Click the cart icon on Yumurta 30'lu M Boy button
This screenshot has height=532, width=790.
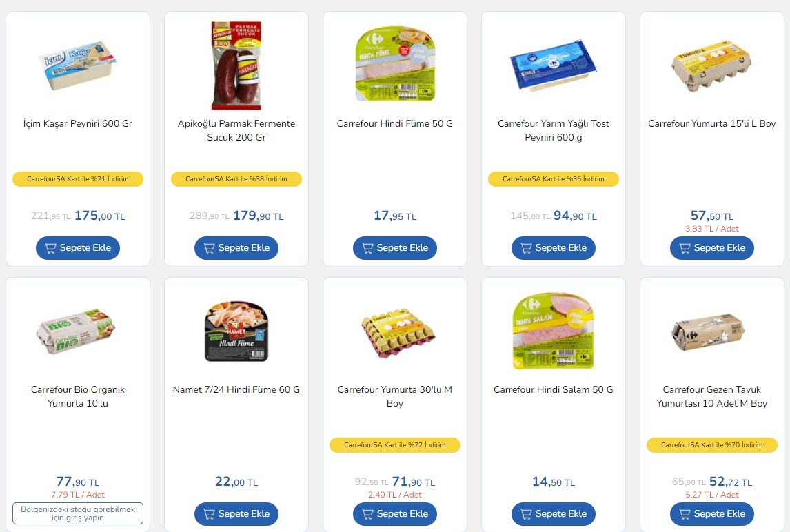tap(369, 513)
